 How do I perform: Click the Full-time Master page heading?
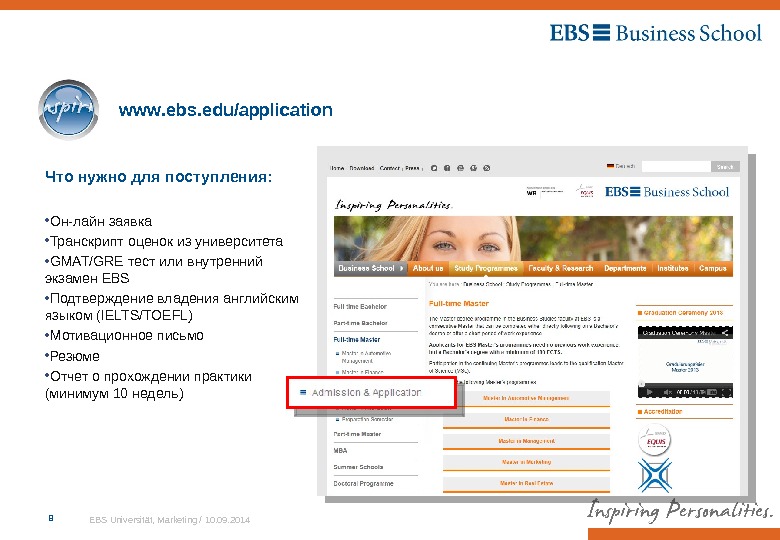pyautogui.click(x=459, y=303)
